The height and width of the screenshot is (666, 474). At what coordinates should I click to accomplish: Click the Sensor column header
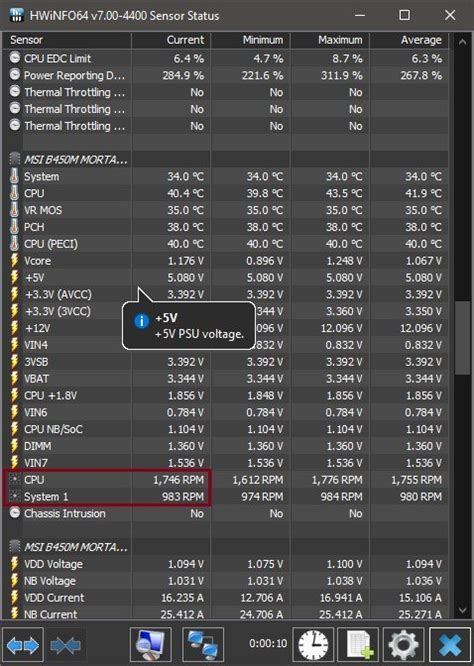[x=67, y=40]
